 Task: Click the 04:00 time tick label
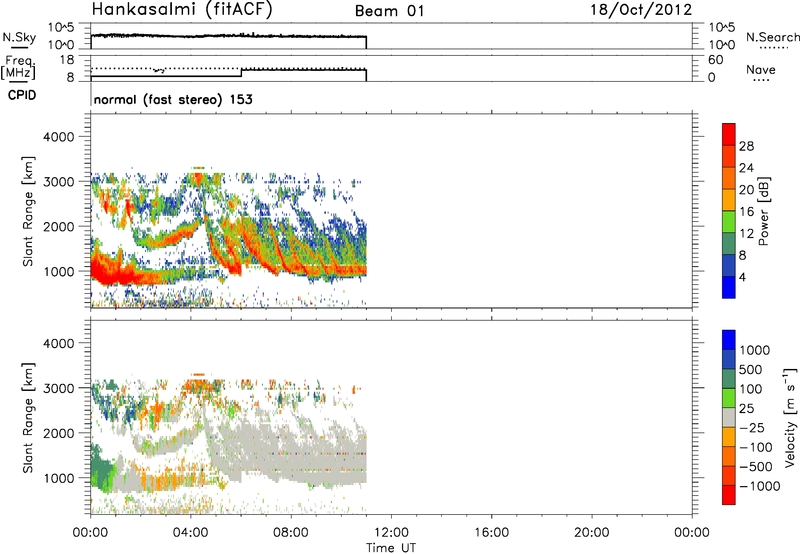(x=191, y=533)
